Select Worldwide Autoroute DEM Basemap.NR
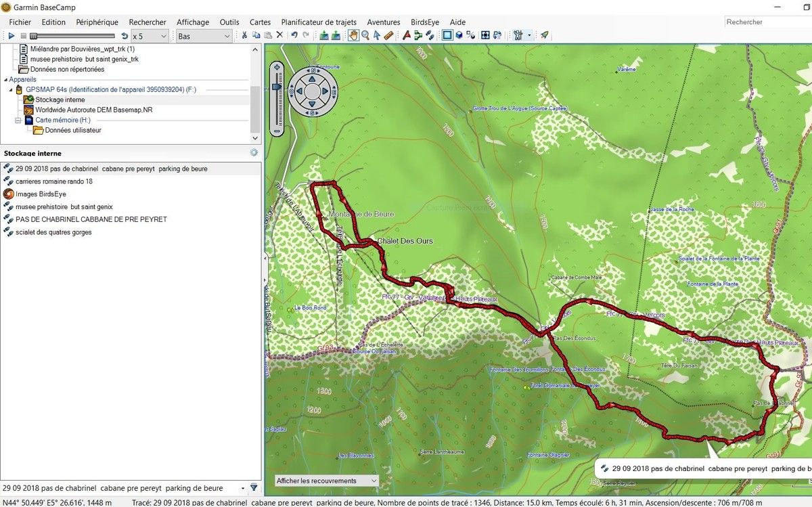812x507 pixels. [x=94, y=110]
